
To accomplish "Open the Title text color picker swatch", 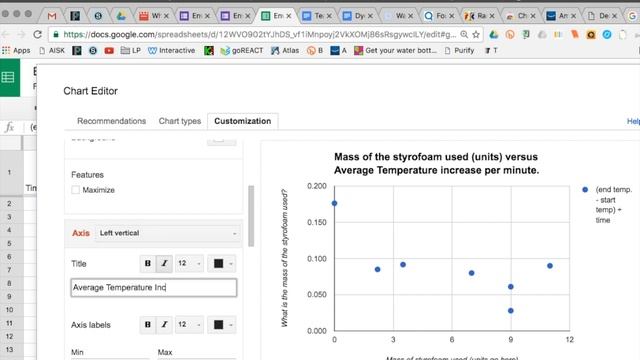I will (x=222, y=263).
